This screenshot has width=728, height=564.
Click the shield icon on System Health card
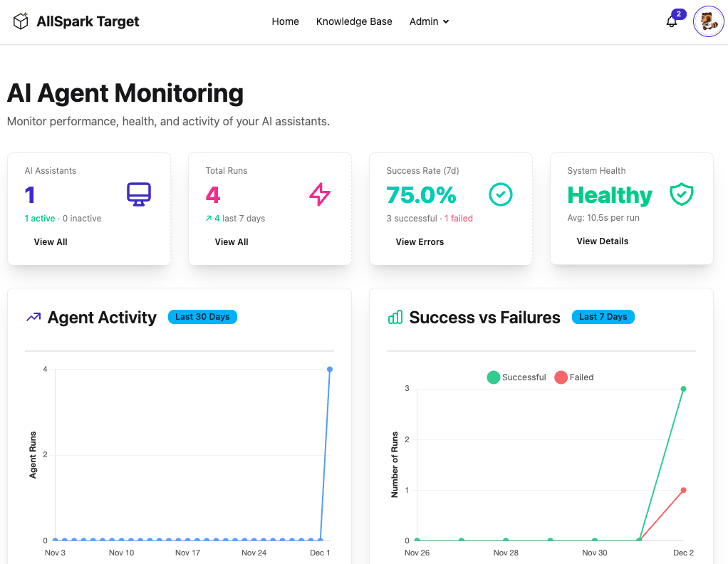tap(682, 194)
